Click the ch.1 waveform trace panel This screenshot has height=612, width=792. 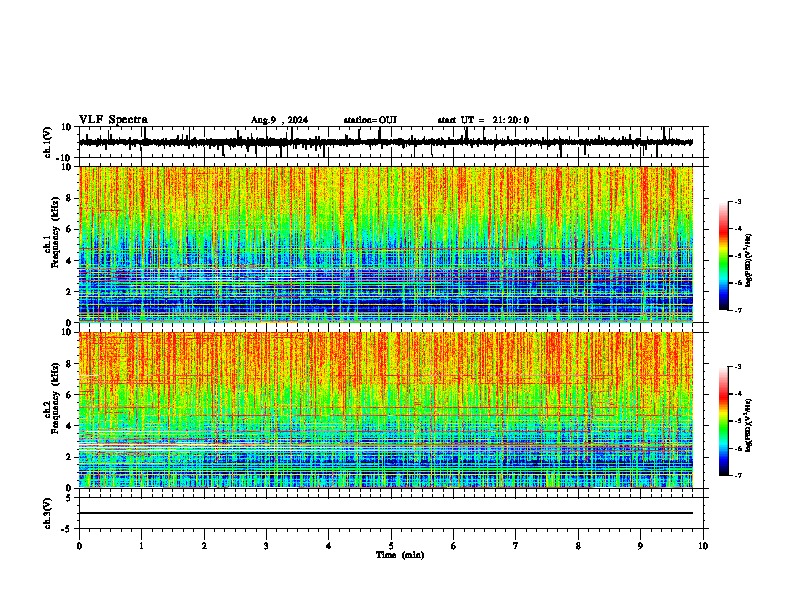391,142
